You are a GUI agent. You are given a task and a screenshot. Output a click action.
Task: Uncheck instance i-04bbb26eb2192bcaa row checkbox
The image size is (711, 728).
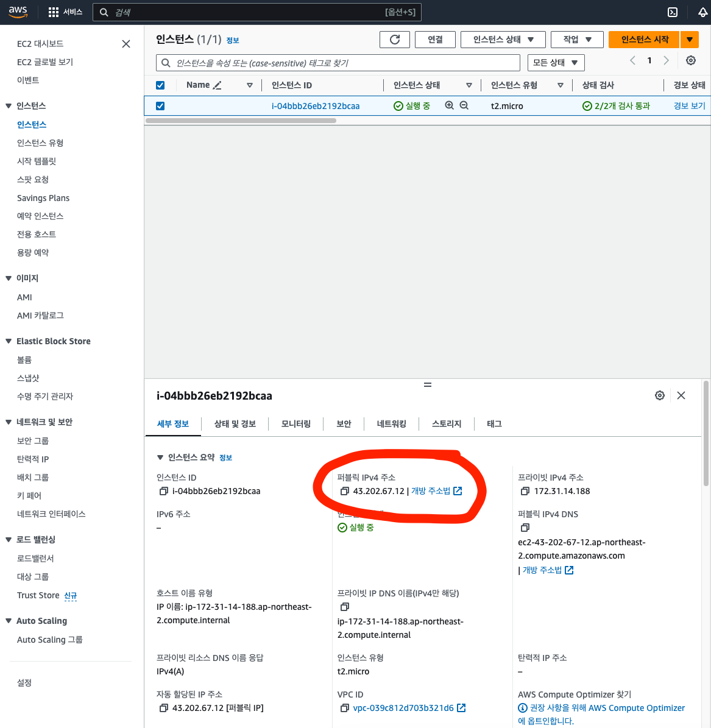pos(160,106)
